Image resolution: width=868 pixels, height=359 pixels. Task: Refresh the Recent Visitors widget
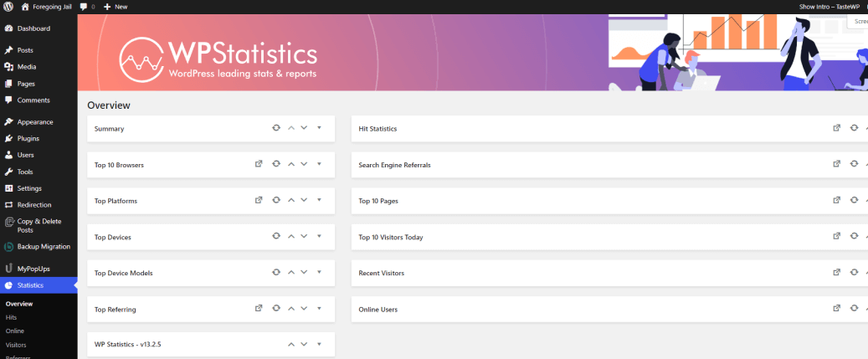(854, 272)
